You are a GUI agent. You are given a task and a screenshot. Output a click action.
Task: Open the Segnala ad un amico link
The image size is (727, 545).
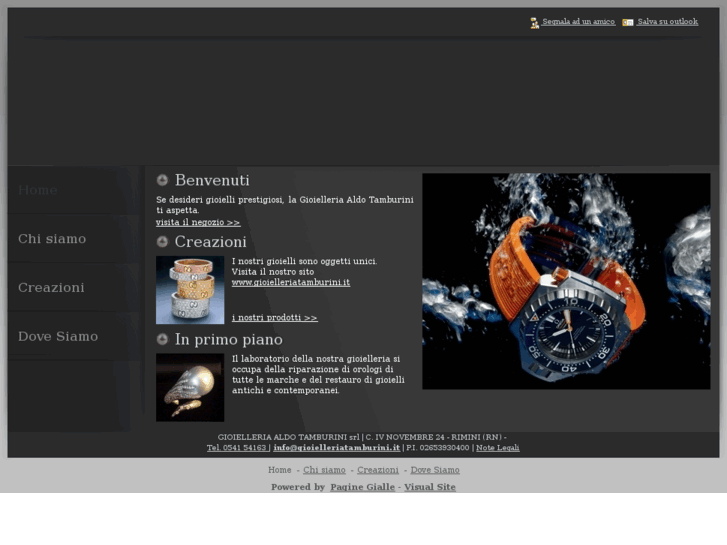[x=578, y=22]
